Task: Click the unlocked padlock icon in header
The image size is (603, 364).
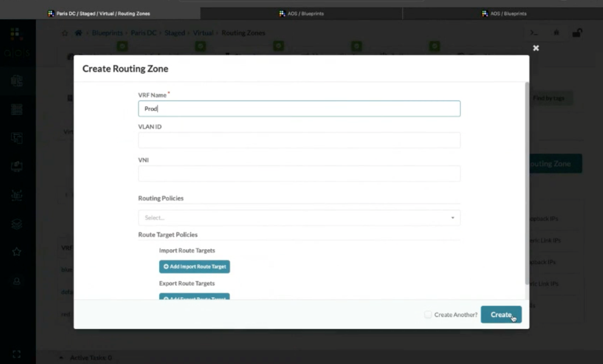Action: 577,33
